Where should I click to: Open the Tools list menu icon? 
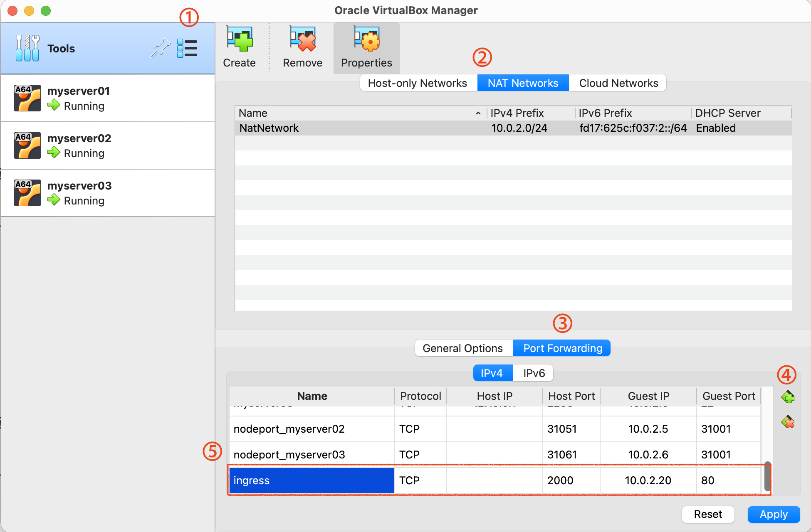[187, 49]
